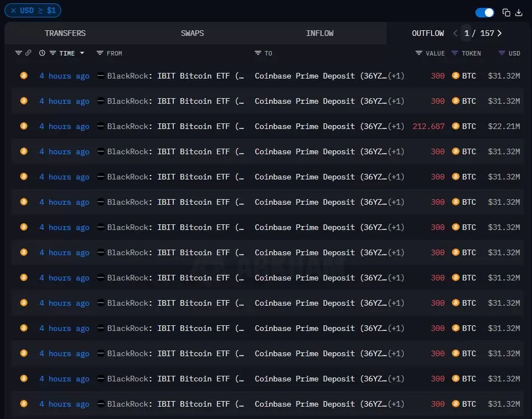Open the TOKEN column filter
The image size is (532, 419).
pos(455,53)
